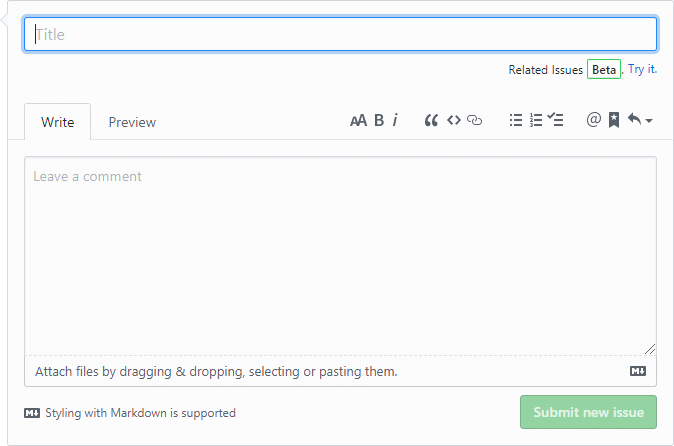The image size is (674, 446).
Task: Insert code with the angle brackets icon
Action: click(x=453, y=121)
